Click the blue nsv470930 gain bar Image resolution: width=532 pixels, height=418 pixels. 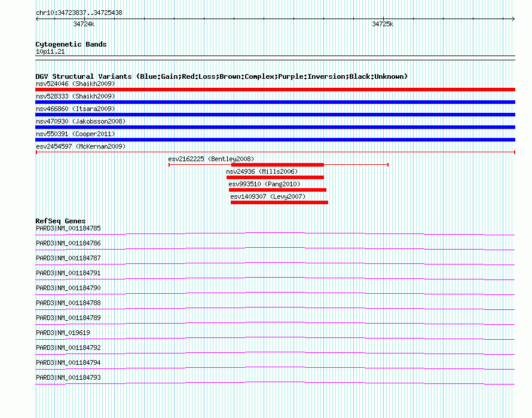pyautogui.click(x=275, y=127)
